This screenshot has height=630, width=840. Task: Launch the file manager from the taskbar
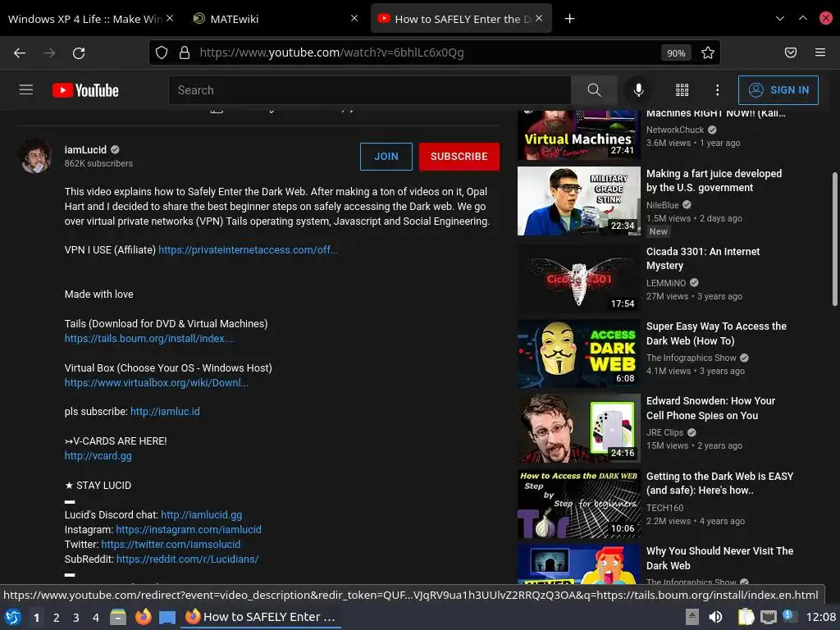click(x=118, y=617)
